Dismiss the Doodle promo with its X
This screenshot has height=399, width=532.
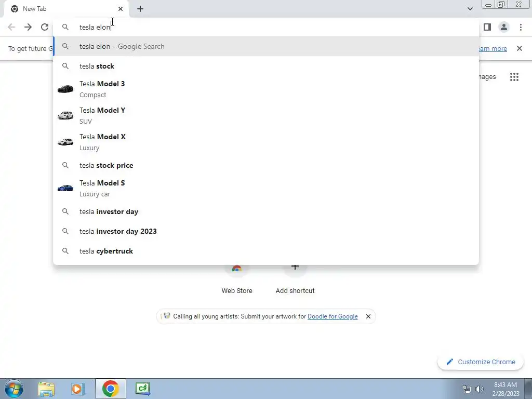pyautogui.click(x=368, y=316)
